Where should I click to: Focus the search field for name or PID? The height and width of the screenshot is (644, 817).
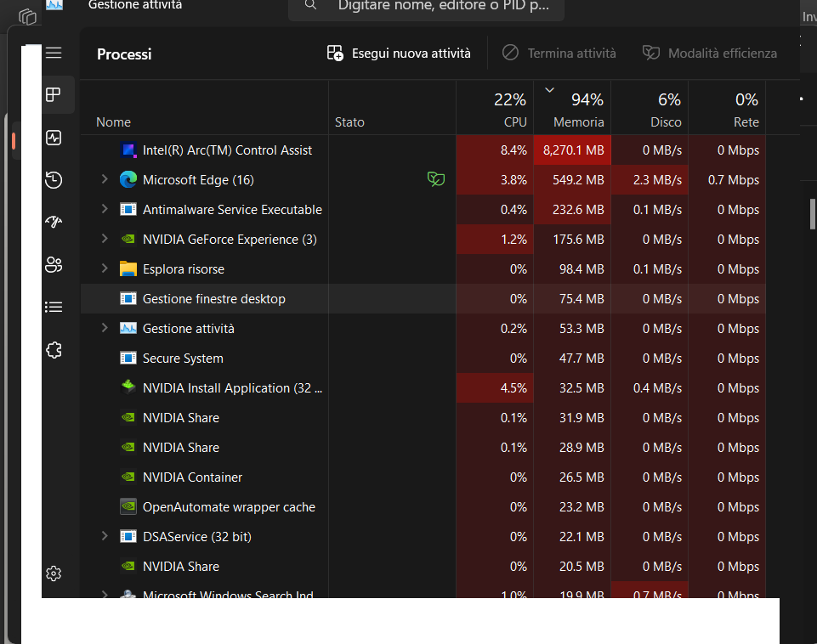(426, 6)
